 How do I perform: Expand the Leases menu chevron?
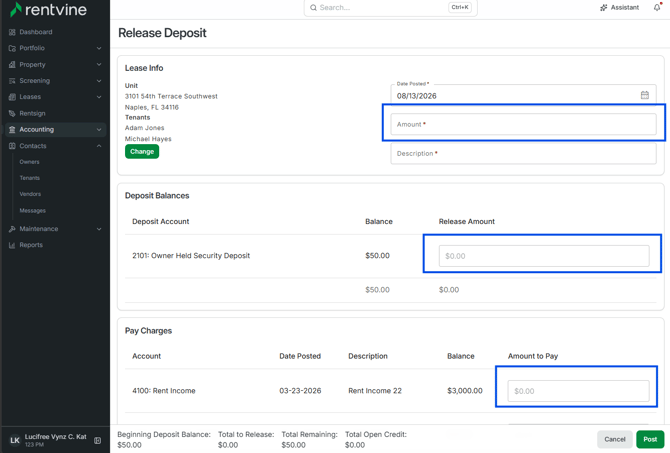99,97
